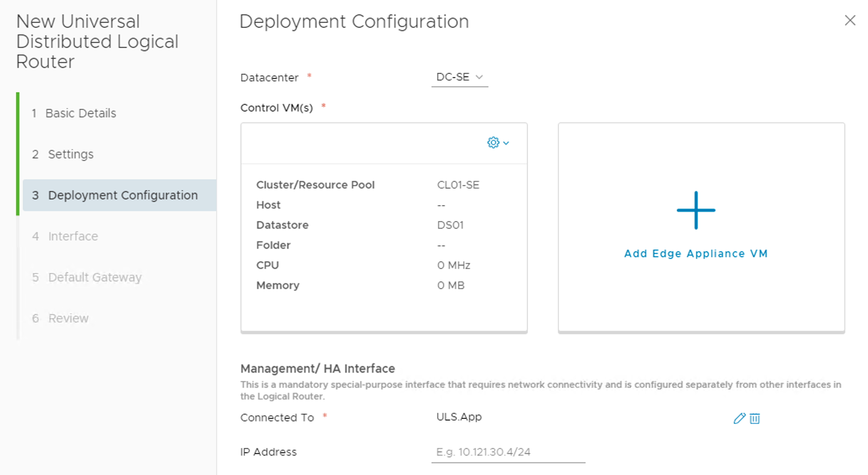Open the Settings wizard step

tap(70, 154)
